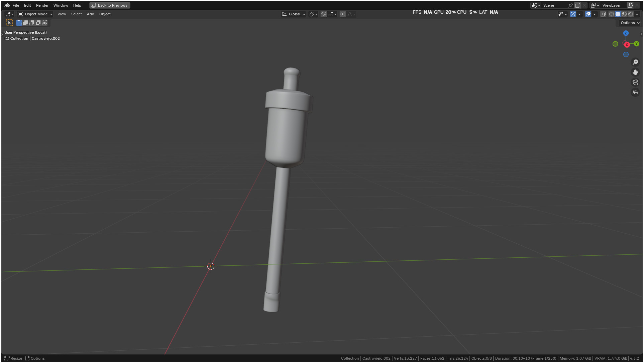Choose Invert existing selection mode
Screen dimensions: 644x363
coord(38,23)
